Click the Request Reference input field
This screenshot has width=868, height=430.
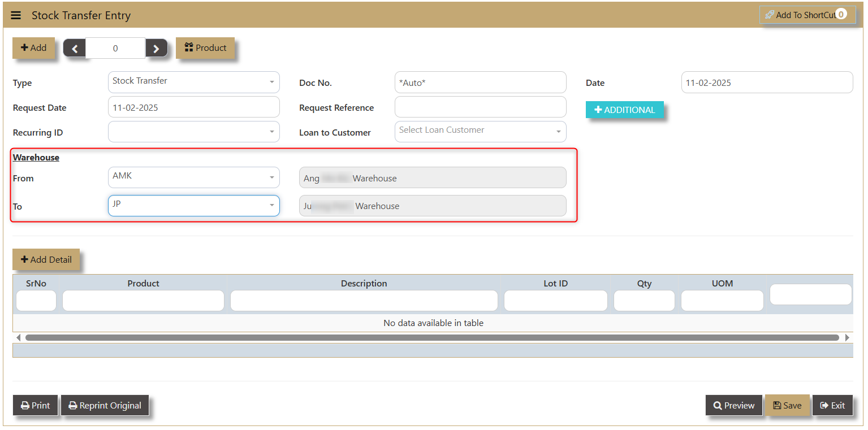pyautogui.click(x=480, y=107)
